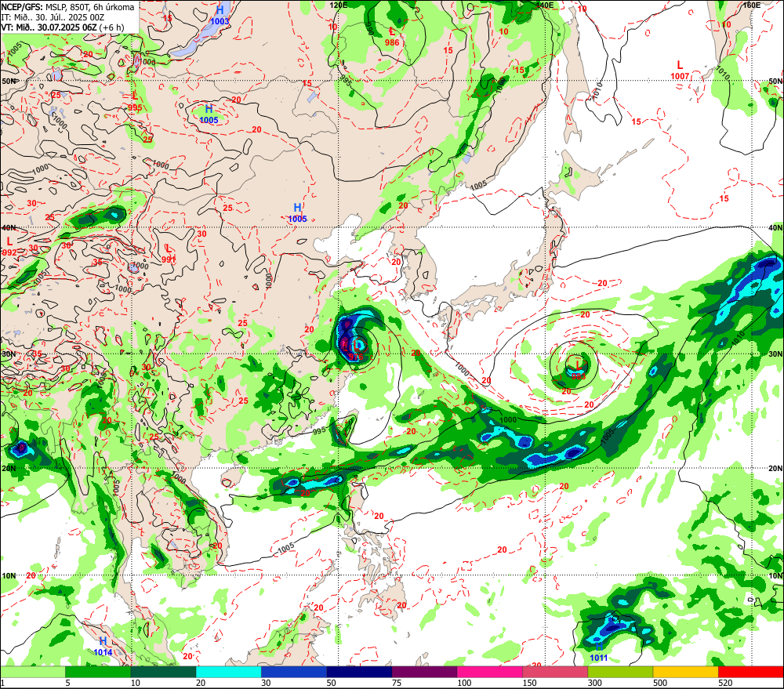Click the L 992 low marker

click(9, 247)
